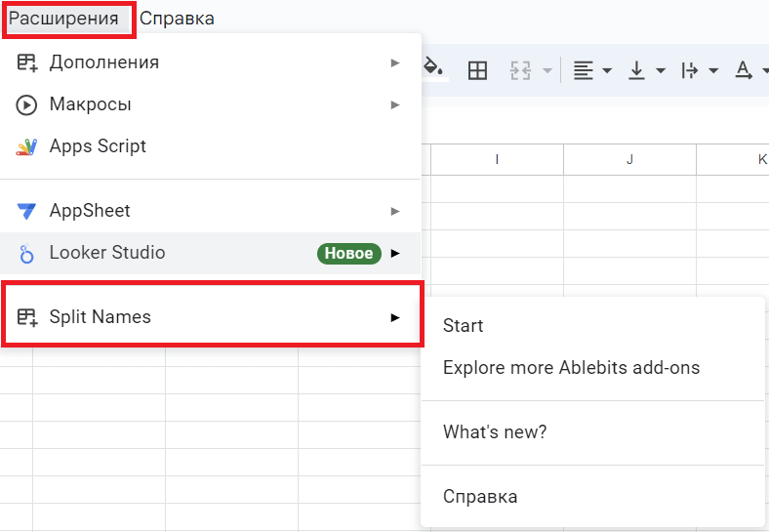The width and height of the screenshot is (769, 532).
Task: Click the merge cells icon
Action: (520, 70)
